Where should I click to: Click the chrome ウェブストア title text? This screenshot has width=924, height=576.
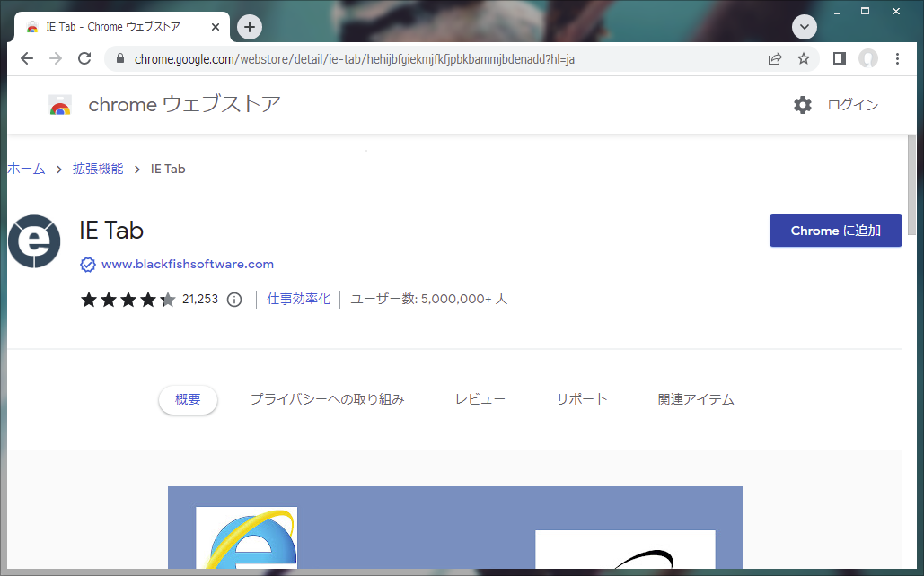click(x=184, y=104)
